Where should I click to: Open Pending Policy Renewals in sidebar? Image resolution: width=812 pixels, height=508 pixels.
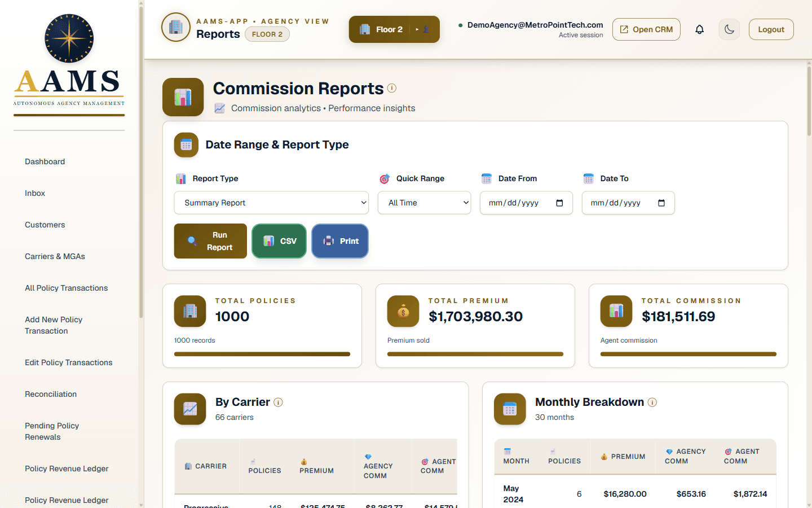tap(52, 431)
